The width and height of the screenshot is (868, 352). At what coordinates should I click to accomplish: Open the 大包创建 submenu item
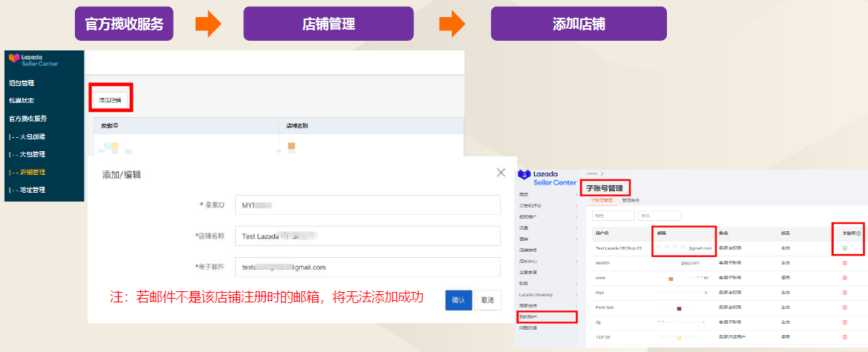click(x=27, y=136)
